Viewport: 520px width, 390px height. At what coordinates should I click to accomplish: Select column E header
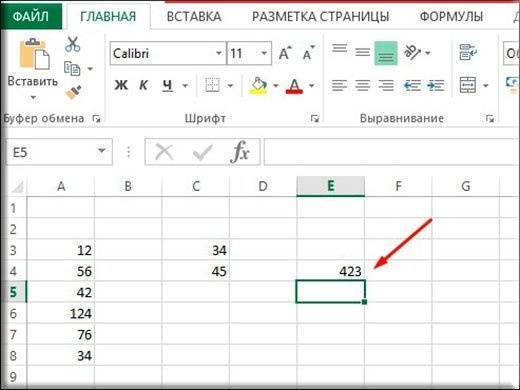coord(330,186)
